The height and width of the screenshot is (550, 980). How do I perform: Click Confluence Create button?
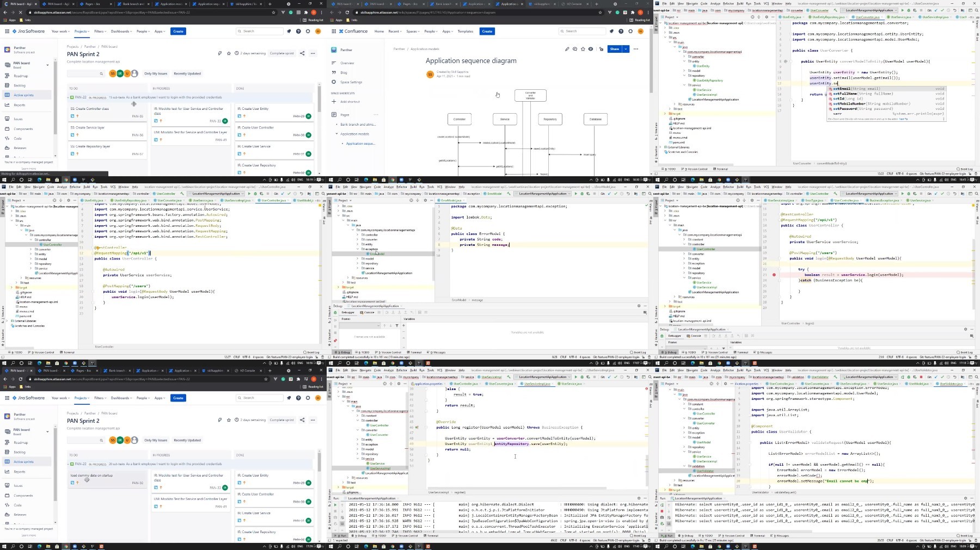487,31
